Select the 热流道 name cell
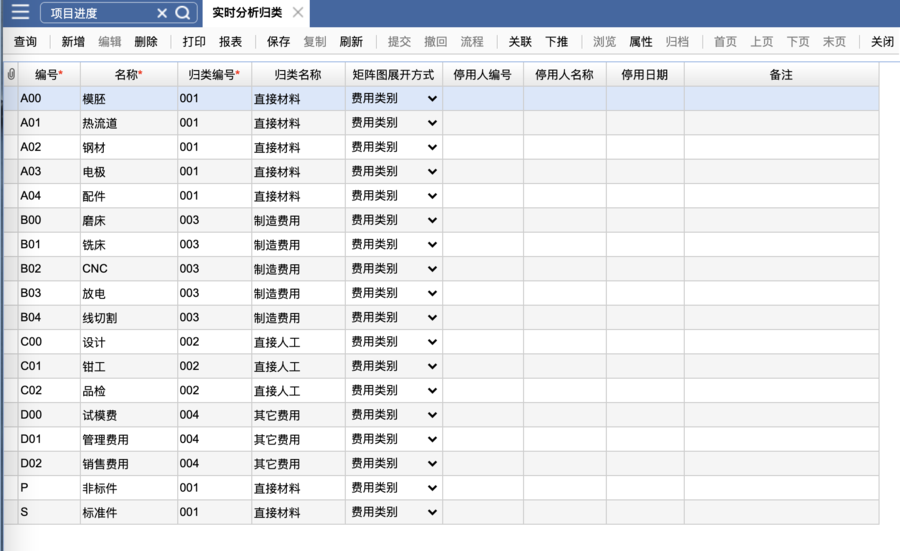The image size is (900, 551). pos(129,123)
